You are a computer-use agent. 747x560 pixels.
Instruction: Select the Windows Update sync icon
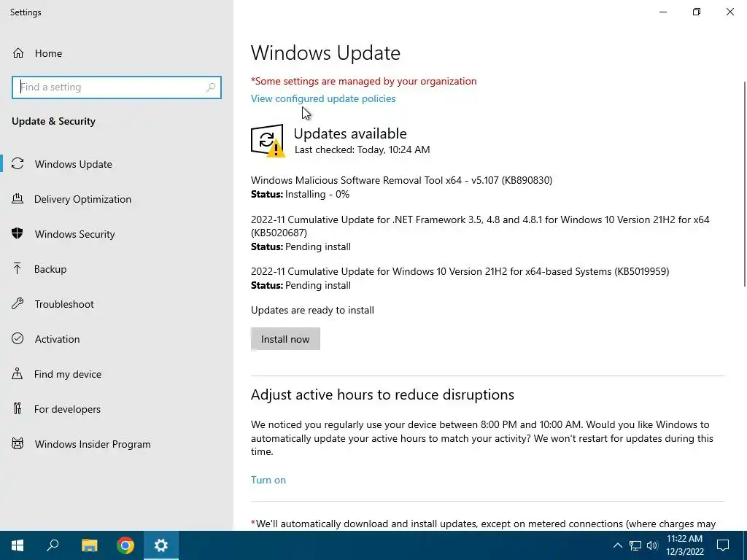point(18,164)
